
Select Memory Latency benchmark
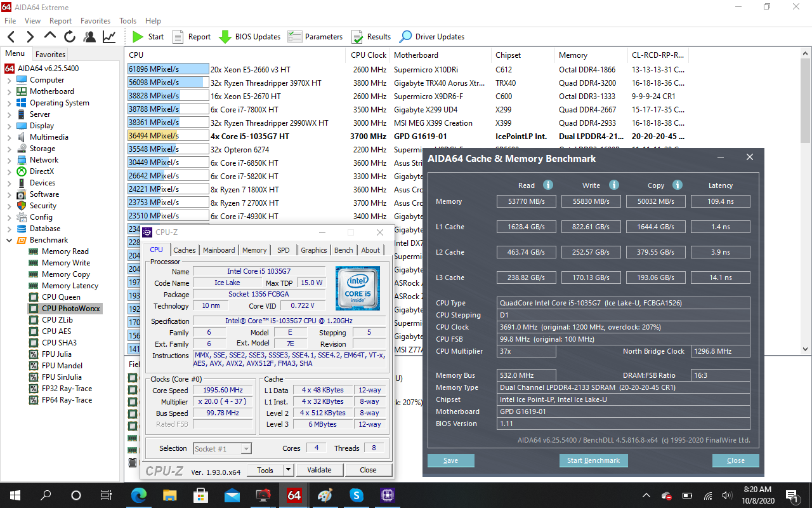69,286
